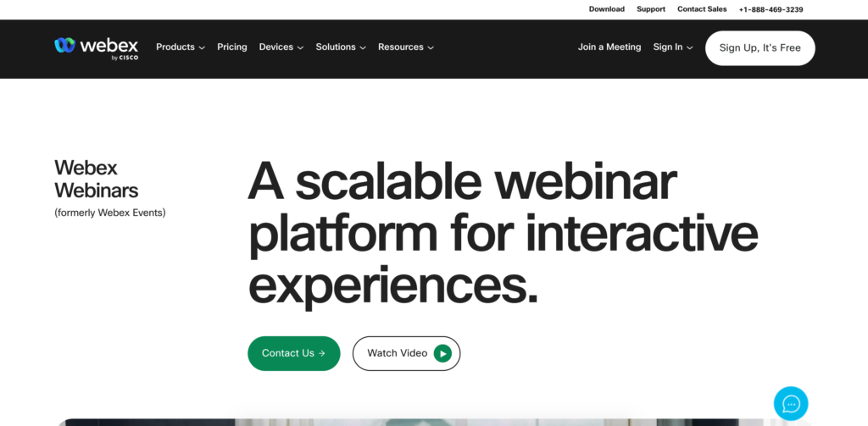Open the Download link

[x=607, y=9]
